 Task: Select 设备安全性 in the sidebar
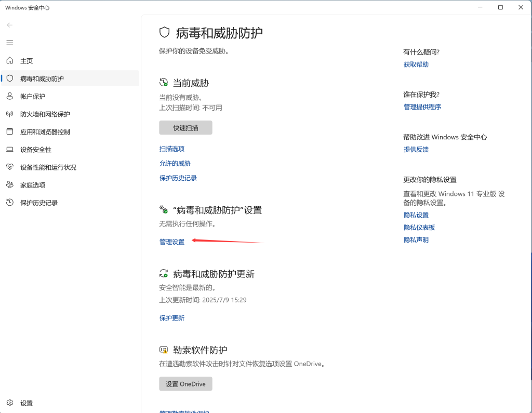click(70, 149)
